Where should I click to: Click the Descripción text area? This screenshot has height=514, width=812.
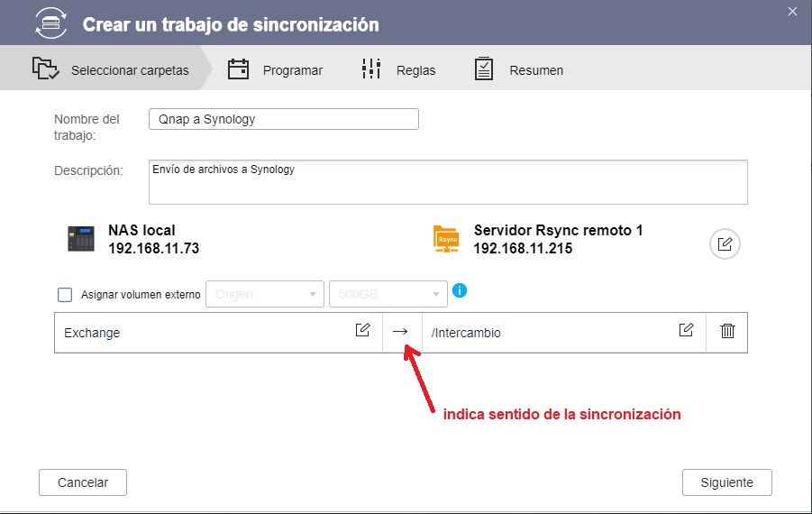tap(447, 182)
